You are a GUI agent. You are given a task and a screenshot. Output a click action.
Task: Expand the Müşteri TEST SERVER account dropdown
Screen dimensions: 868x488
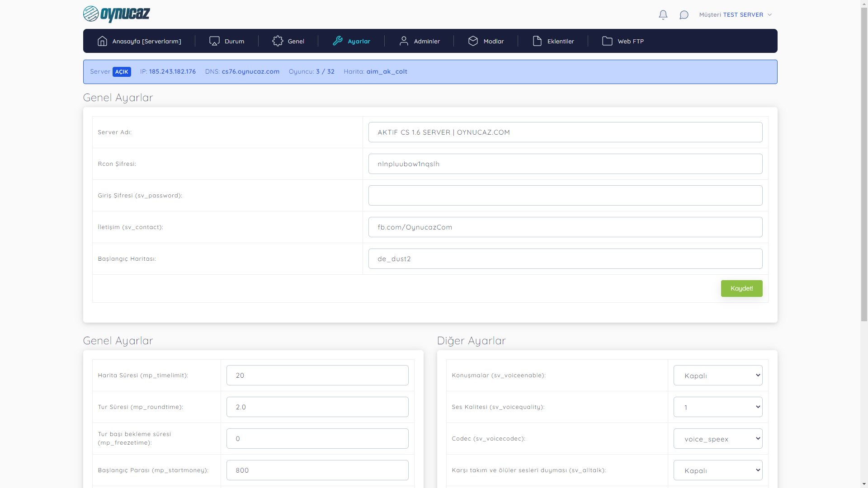coord(736,15)
